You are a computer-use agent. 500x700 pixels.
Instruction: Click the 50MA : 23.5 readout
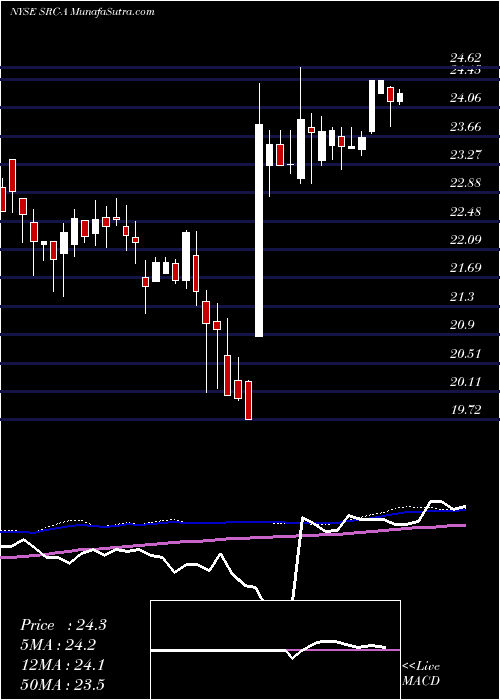coord(63,684)
